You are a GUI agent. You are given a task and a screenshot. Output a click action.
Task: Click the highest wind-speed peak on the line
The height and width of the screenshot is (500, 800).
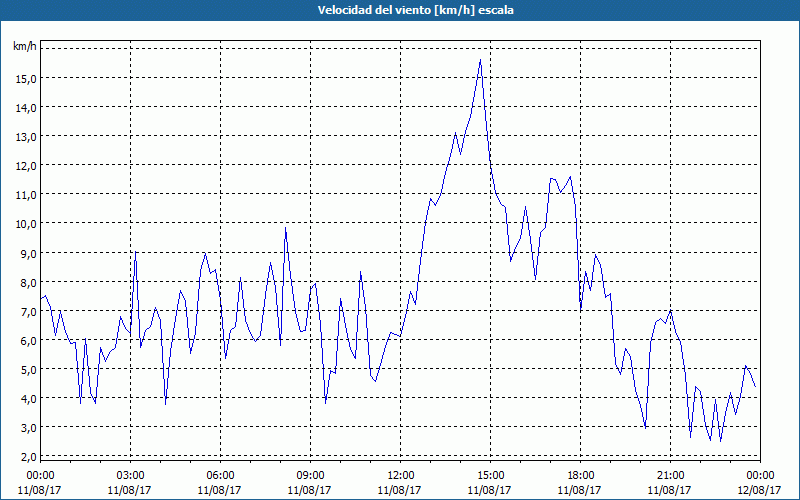click(x=480, y=60)
